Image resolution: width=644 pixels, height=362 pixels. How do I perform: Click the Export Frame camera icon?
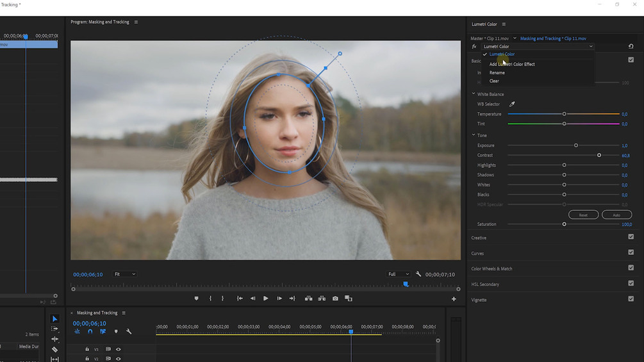click(x=335, y=299)
